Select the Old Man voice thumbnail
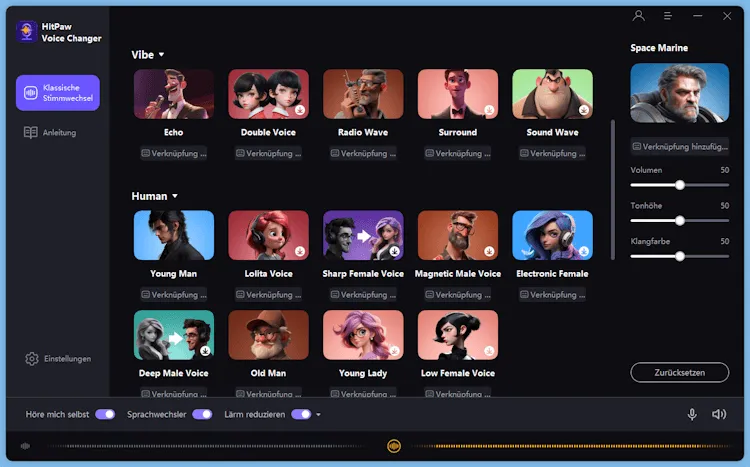Image resolution: width=750 pixels, height=467 pixels. [x=268, y=335]
